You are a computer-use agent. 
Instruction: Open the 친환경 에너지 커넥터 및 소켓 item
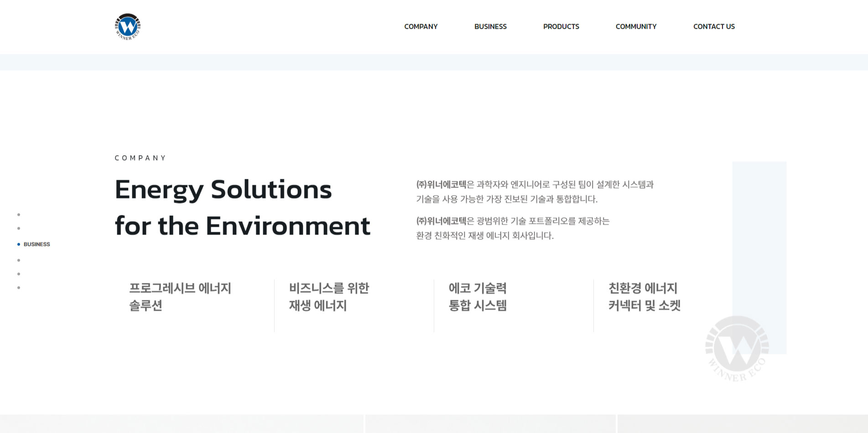pos(644,297)
